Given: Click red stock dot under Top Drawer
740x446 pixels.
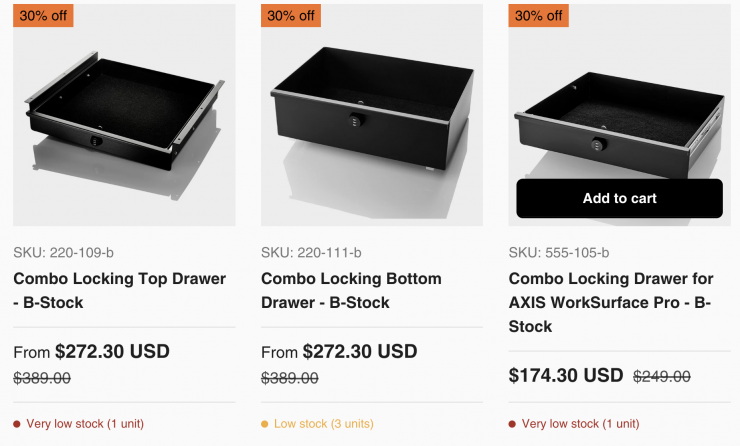Looking at the screenshot, I should 17,424.
